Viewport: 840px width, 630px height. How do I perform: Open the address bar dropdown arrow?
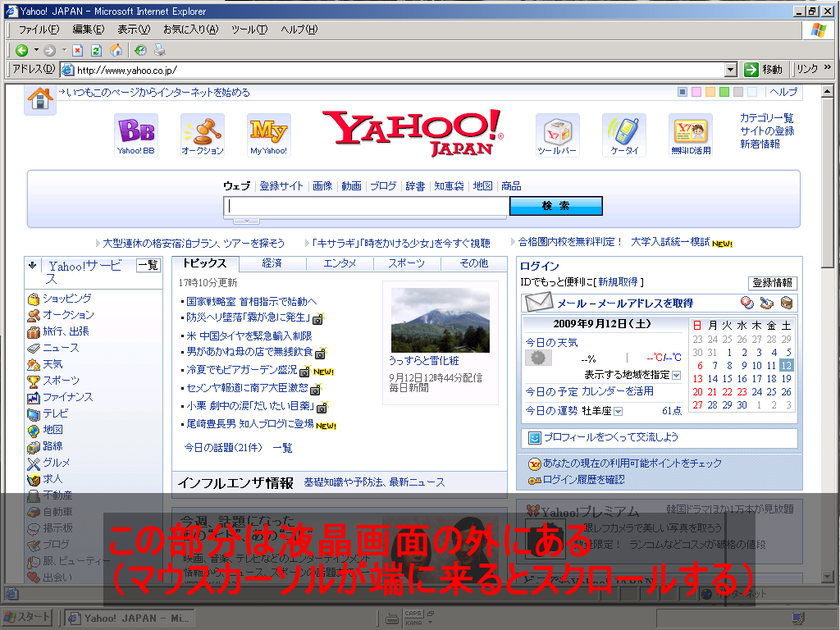tap(731, 70)
